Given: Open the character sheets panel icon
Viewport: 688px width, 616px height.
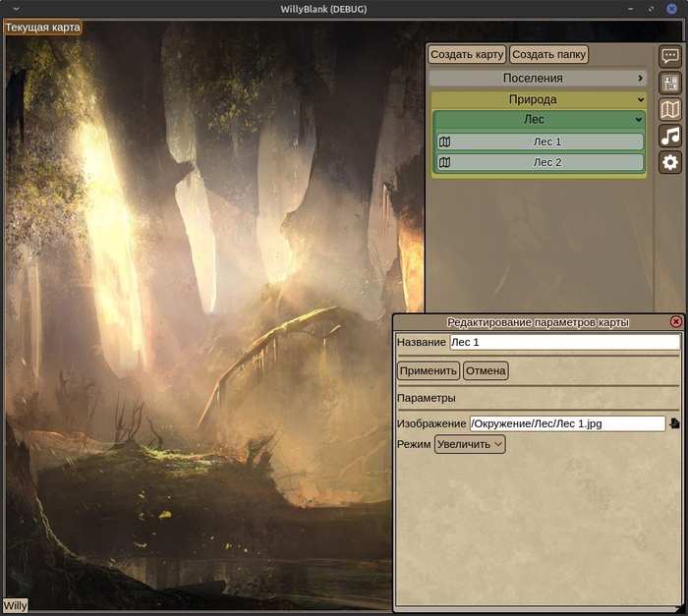Looking at the screenshot, I should coord(670,83).
